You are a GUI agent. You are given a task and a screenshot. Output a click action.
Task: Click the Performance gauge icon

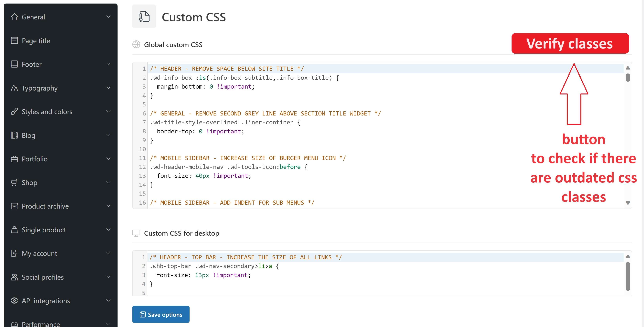coord(15,324)
